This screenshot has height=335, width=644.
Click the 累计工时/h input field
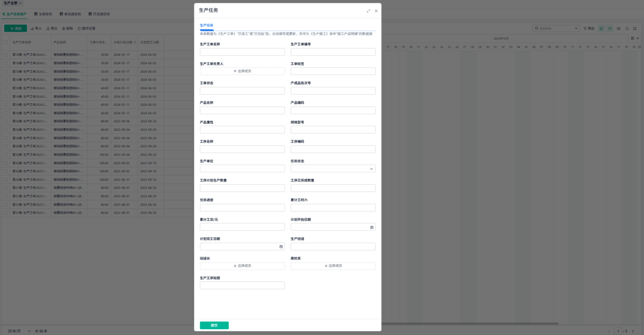pyautogui.click(x=333, y=208)
